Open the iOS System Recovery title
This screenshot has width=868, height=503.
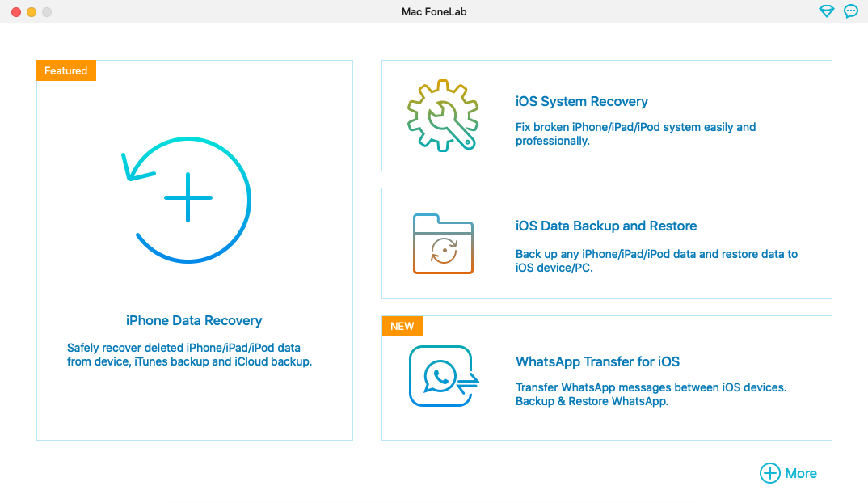pyautogui.click(x=581, y=101)
